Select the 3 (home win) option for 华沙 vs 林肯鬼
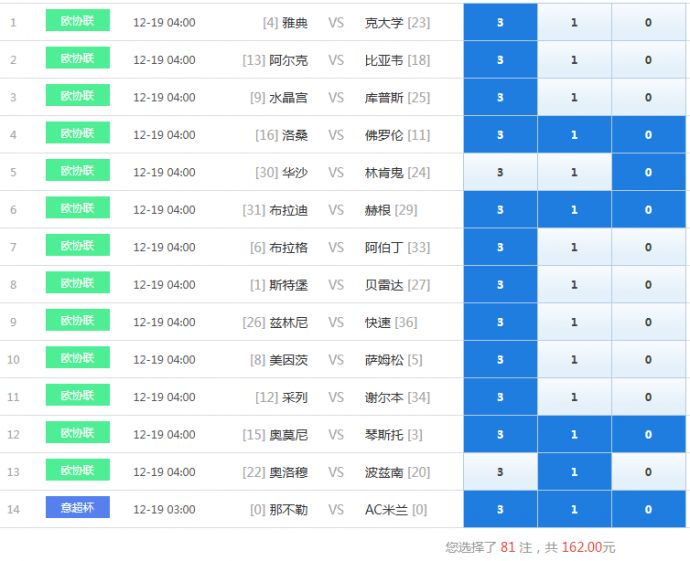 500,172
